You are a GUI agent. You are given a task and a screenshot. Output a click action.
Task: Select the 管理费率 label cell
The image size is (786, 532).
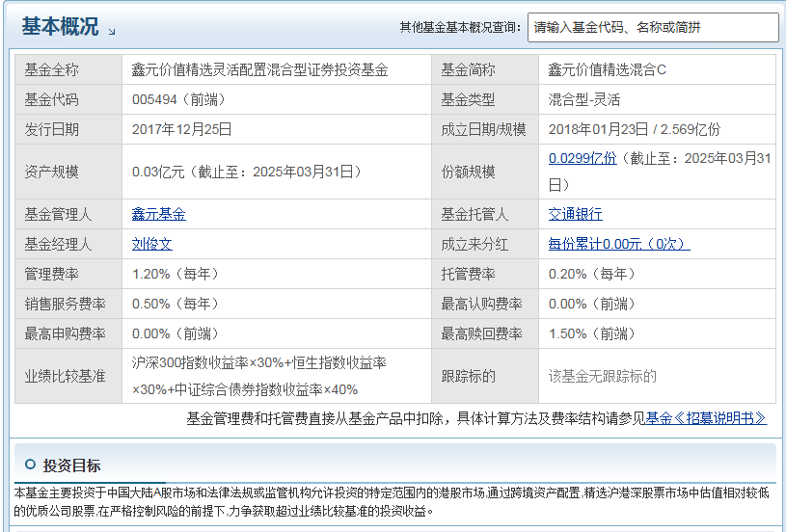(x=68, y=274)
